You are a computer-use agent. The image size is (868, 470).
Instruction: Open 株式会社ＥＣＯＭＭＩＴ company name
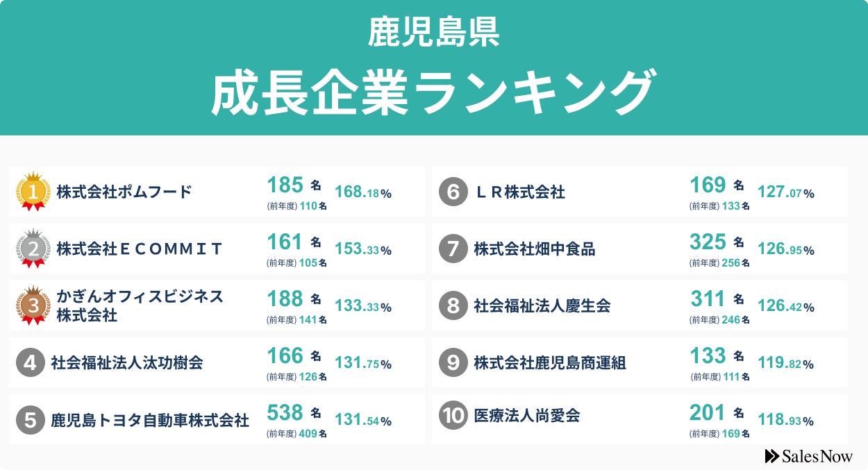point(140,249)
